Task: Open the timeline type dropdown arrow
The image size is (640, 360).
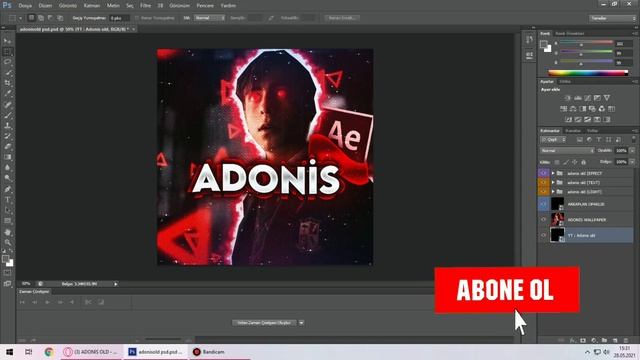Action: [301, 323]
